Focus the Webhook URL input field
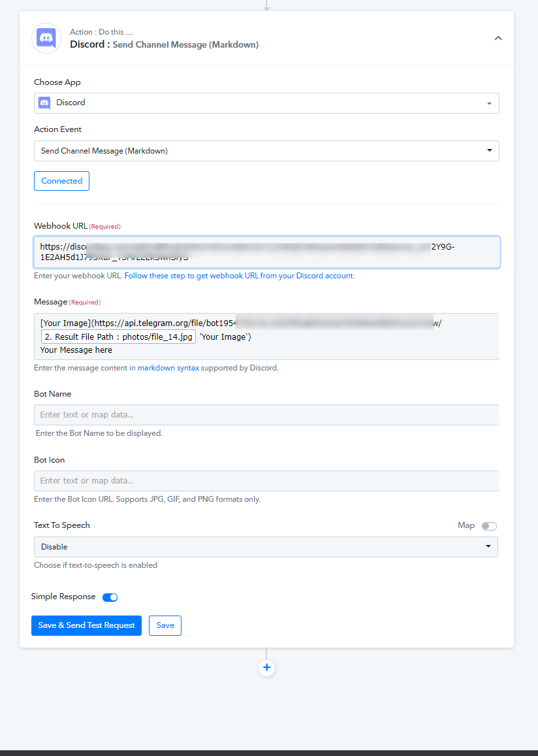 point(266,252)
